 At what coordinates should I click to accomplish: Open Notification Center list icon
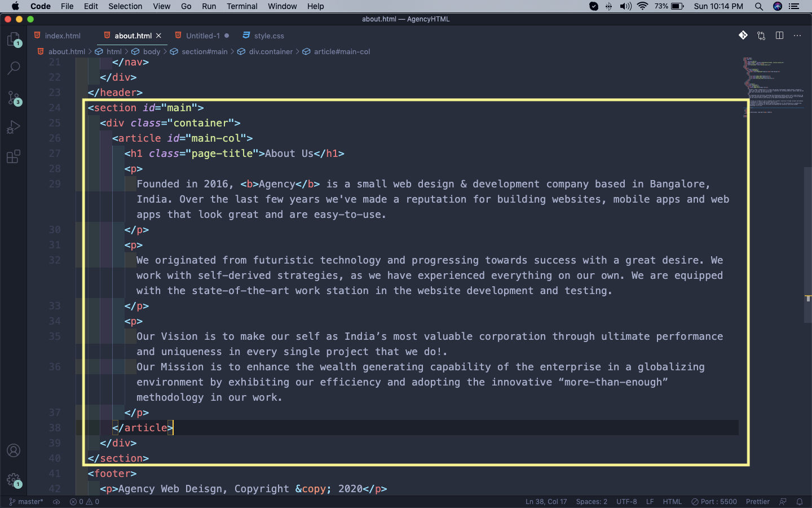pos(795,6)
